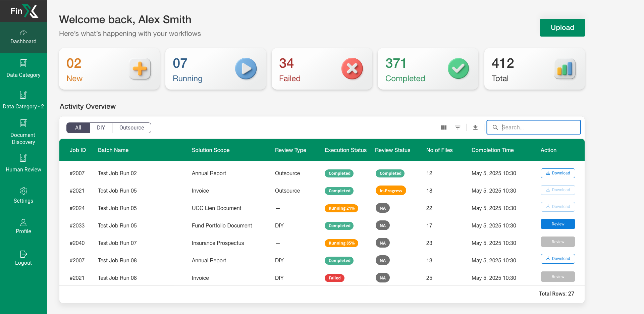This screenshot has width=644, height=314.
Task: Toggle the Completed status badge on job #2021
Action: tap(339, 191)
